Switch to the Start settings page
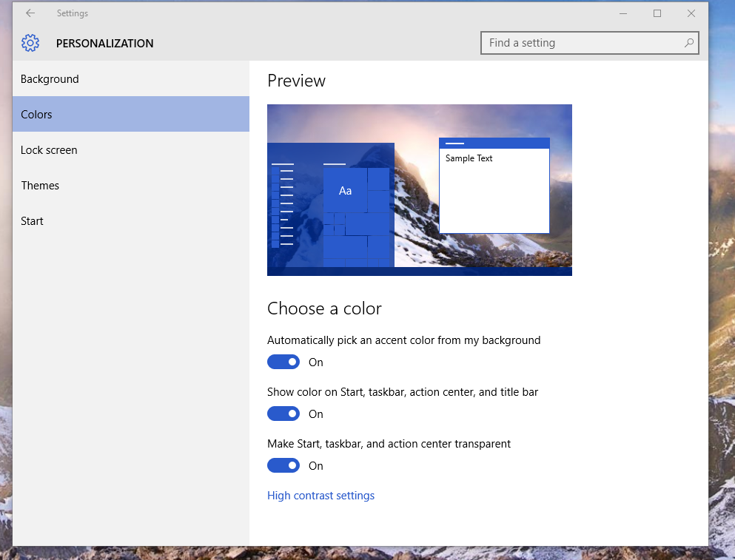 [x=32, y=221]
